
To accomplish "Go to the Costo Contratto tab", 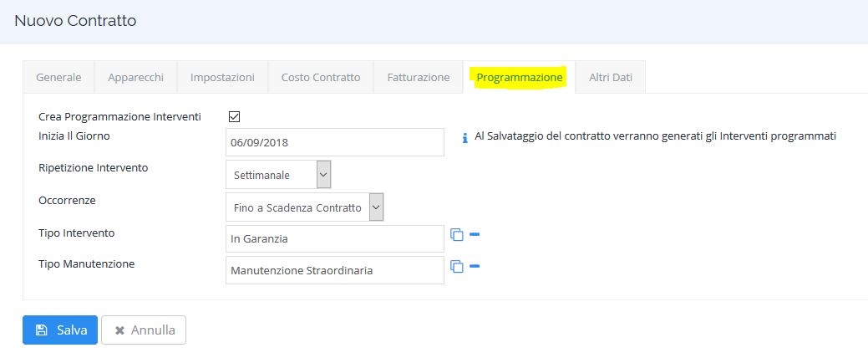I will coord(321,77).
